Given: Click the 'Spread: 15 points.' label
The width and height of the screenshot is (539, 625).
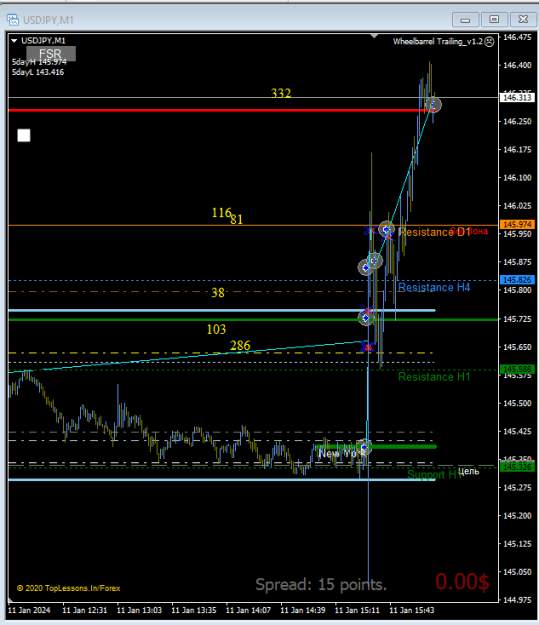Looking at the screenshot, I should pyautogui.click(x=321, y=584).
